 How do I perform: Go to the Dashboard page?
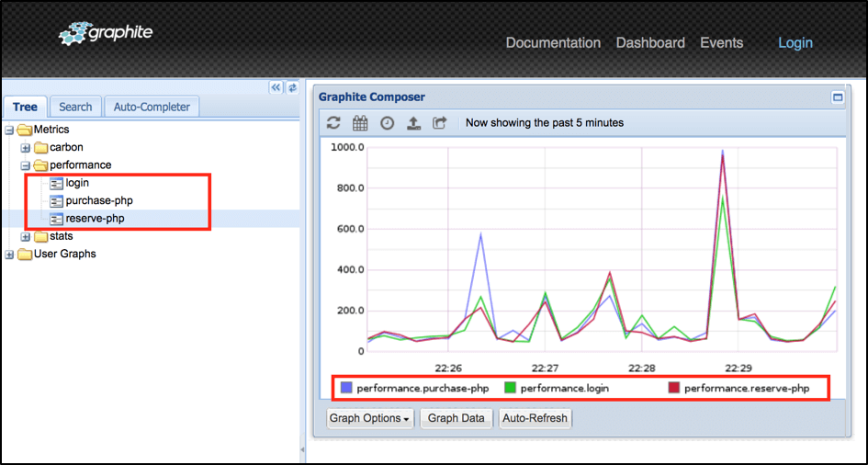(x=650, y=42)
